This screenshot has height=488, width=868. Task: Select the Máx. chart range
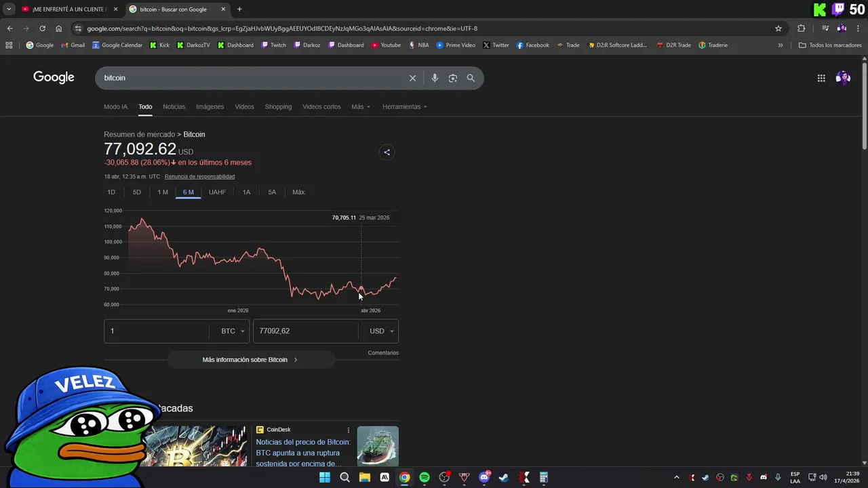click(x=299, y=192)
